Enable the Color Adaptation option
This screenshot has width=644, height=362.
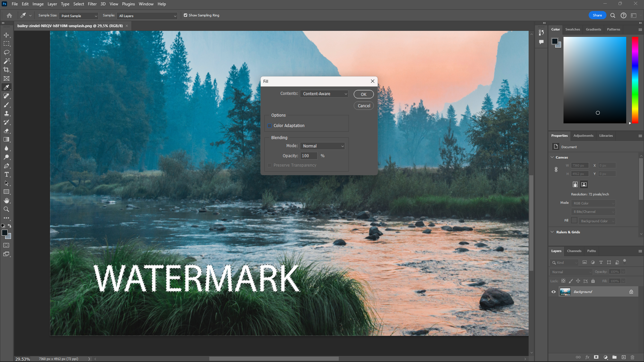coord(270,125)
